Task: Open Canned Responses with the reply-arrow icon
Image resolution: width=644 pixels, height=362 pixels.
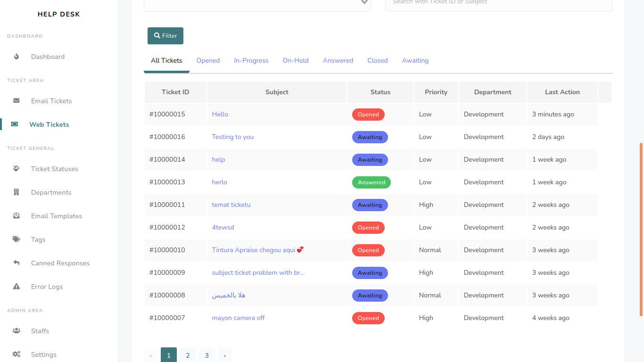Action: click(16, 263)
